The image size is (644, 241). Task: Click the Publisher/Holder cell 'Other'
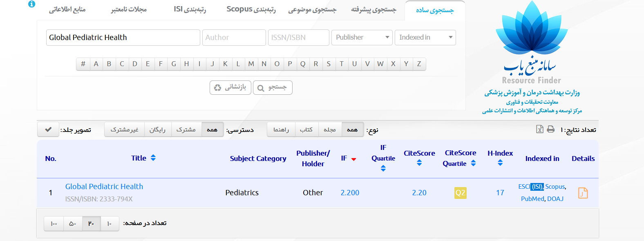tap(313, 193)
